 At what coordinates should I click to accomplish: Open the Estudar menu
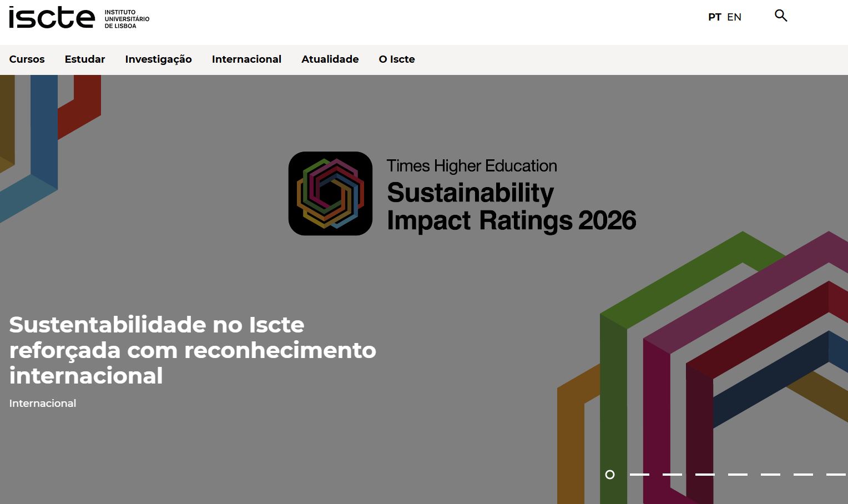point(85,59)
